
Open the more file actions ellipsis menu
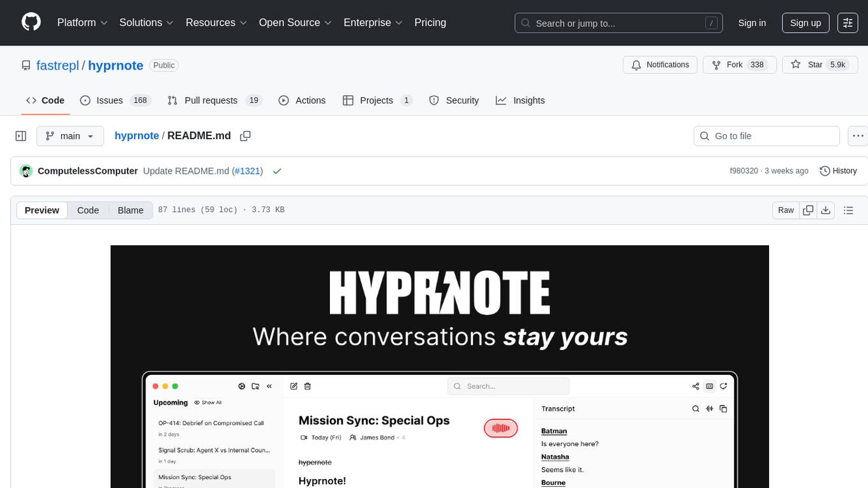coord(858,136)
